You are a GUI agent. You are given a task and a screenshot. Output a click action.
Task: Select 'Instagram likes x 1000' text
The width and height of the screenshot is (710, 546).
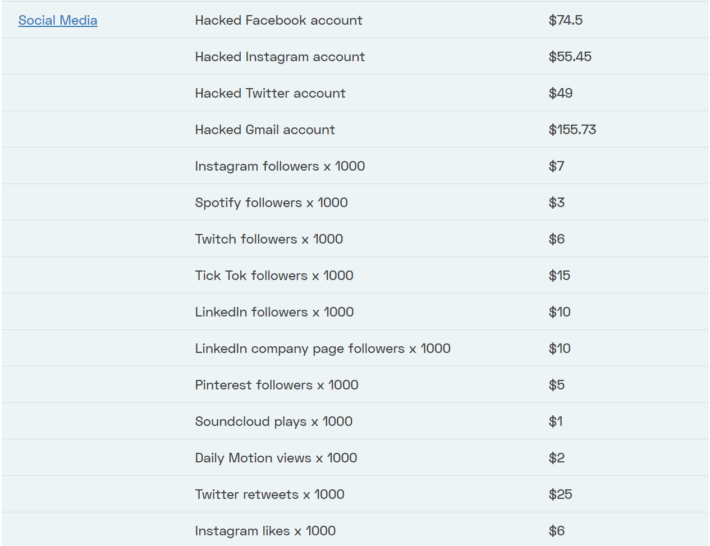[265, 531]
